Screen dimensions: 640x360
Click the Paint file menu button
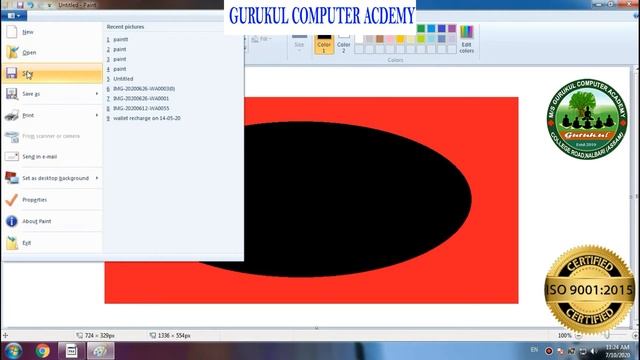click(14, 16)
